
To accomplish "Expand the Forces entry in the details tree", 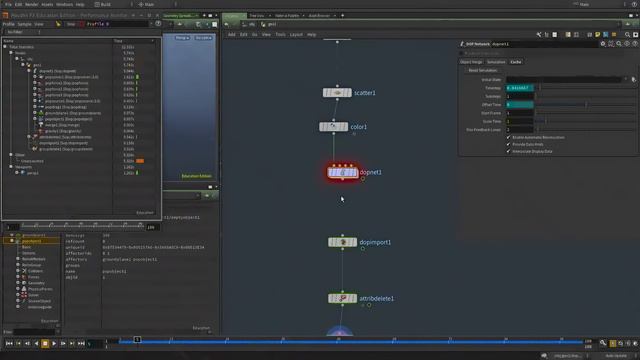I will (18, 277).
